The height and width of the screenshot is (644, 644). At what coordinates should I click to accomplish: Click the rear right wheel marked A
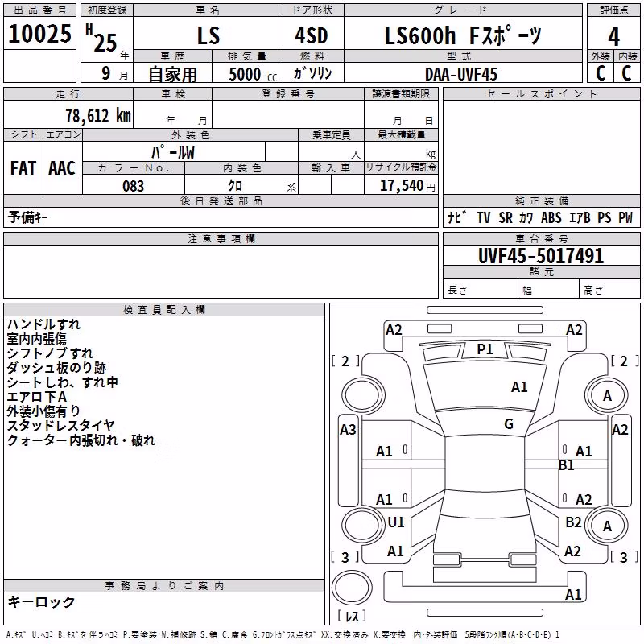(607, 526)
